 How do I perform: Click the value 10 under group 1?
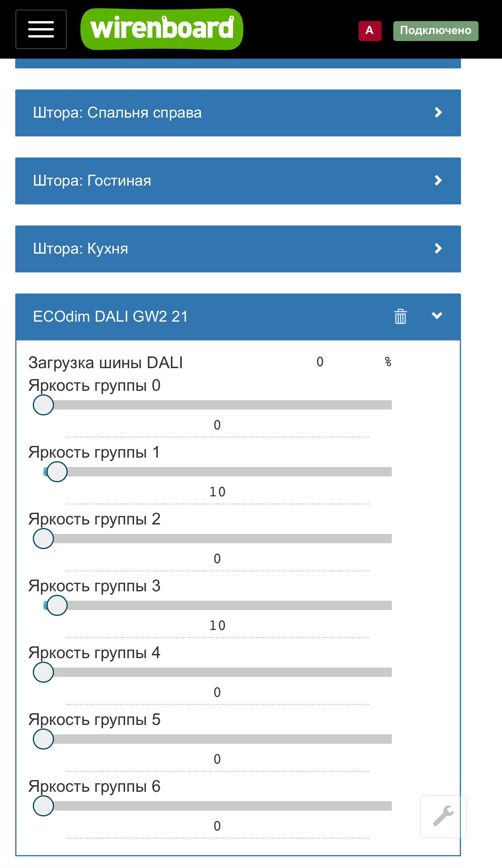(x=217, y=492)
